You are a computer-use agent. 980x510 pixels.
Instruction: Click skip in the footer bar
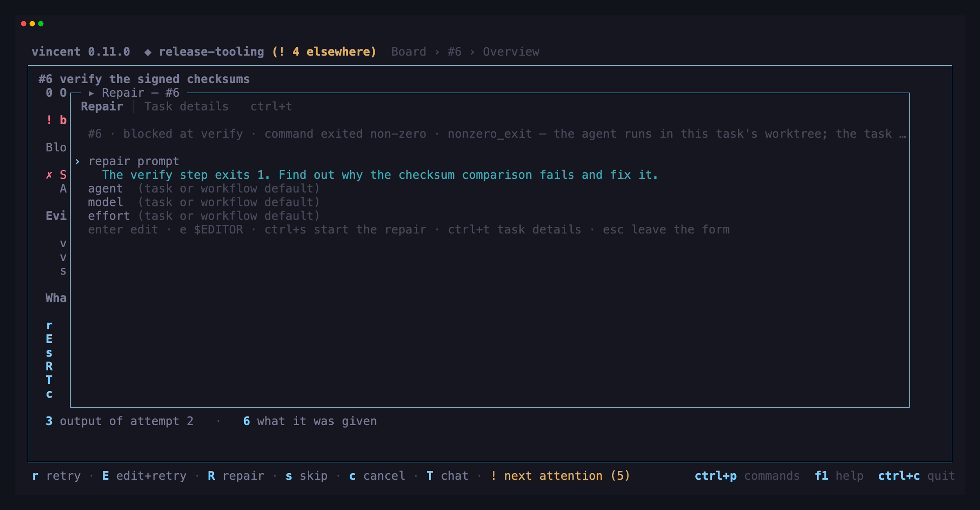tap(306, 476)
